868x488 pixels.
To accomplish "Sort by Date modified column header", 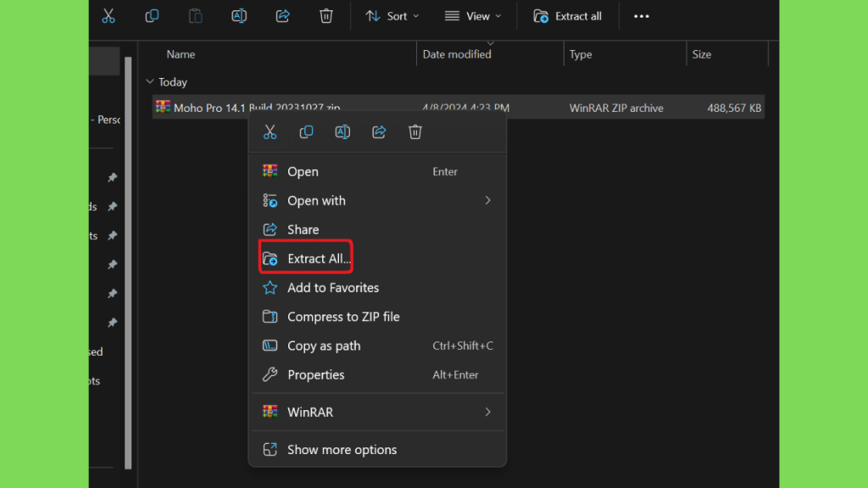I will 457,54.
